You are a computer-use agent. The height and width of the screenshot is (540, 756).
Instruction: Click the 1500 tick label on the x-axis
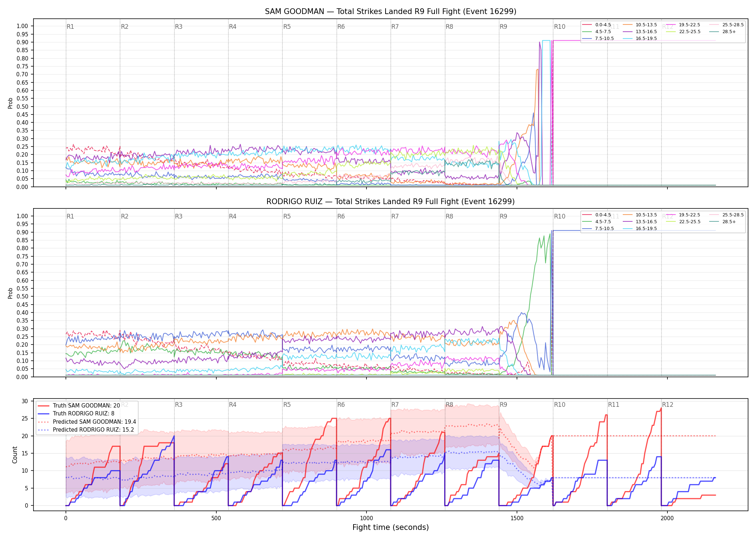coord(517,518)
